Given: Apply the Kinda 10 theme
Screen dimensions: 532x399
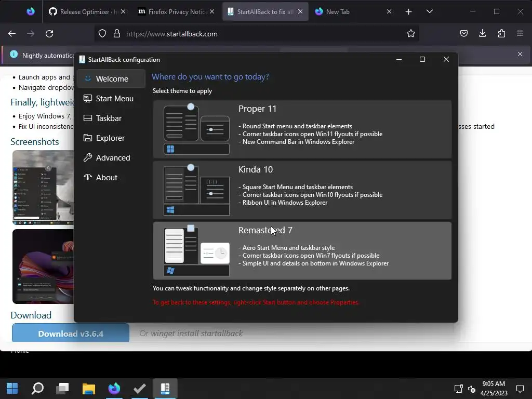Looking at the screenshot, I should coord(302,190).
